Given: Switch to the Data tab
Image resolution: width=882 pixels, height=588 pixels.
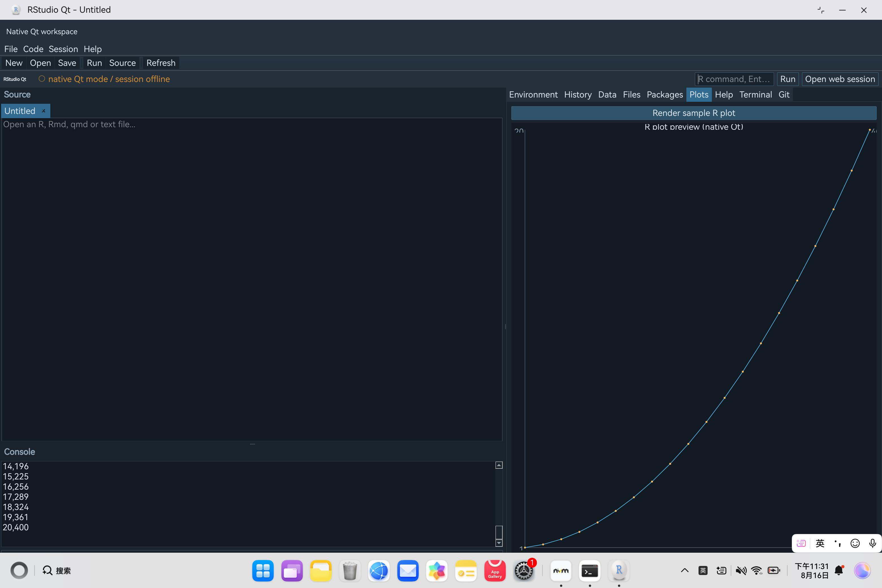Looking at the screenshot, I should pyautogui.click(x=607, y=94).
